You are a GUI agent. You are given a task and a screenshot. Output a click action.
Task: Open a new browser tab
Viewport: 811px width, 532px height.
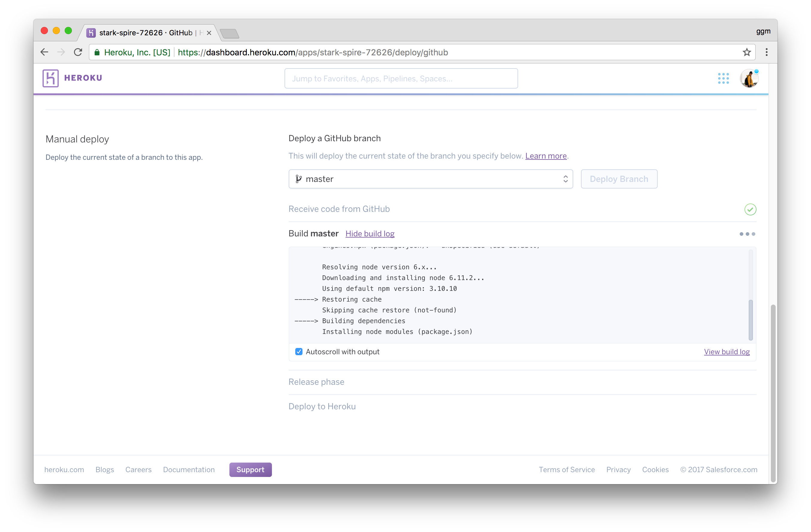click(x=230, y=33)
